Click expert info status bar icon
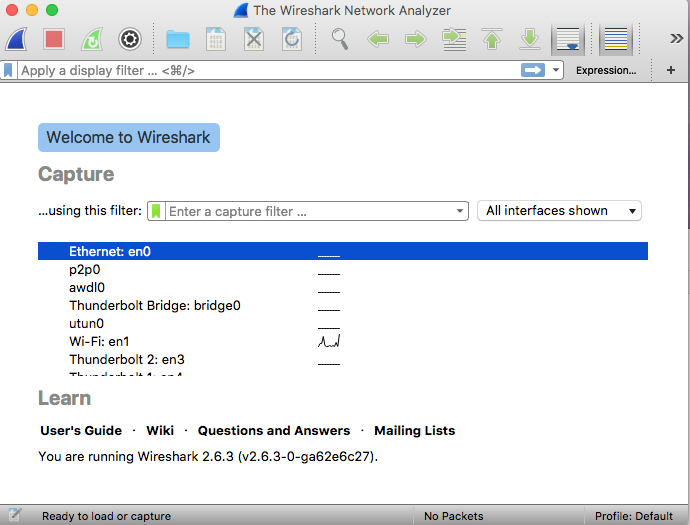The image size is (690, 525). coord(14,515)
